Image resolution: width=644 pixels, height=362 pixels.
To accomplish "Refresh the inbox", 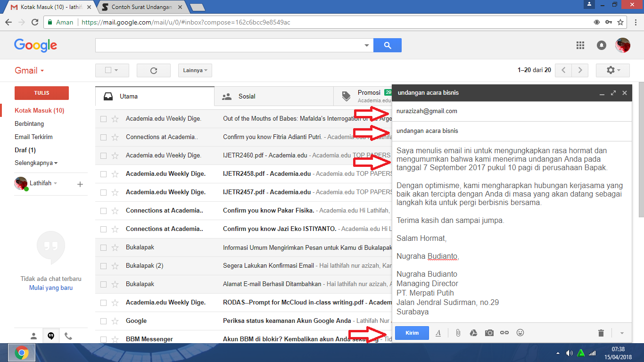I will click(153, 70).
